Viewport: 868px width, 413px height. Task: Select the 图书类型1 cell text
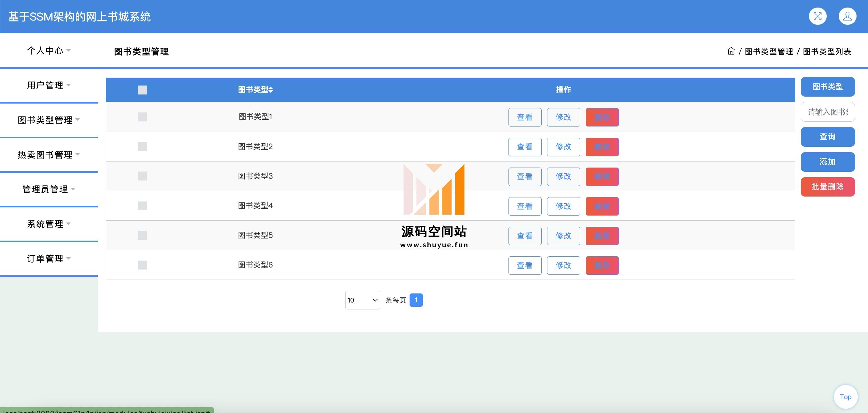(x=255, y=117)
